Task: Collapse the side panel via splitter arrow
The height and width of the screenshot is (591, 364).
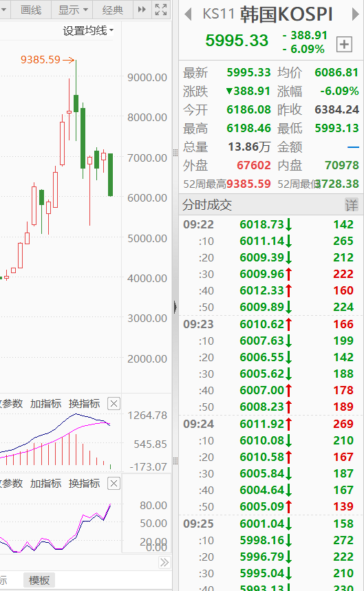Action: [x=175, y=307]
